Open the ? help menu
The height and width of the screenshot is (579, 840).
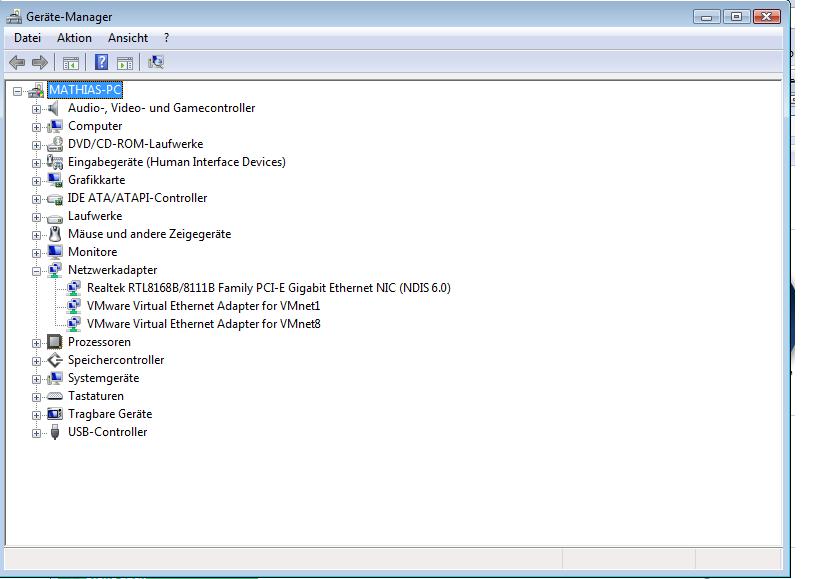click(x=167, y=38)
